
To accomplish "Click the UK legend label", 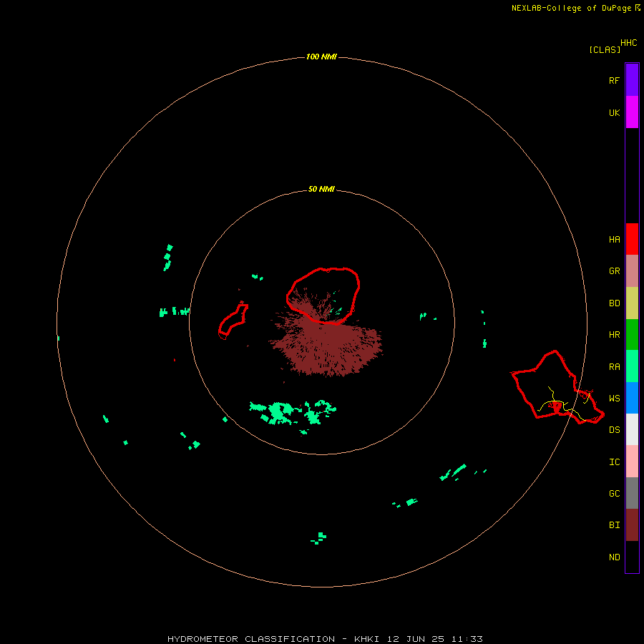I will click(614, 112).
